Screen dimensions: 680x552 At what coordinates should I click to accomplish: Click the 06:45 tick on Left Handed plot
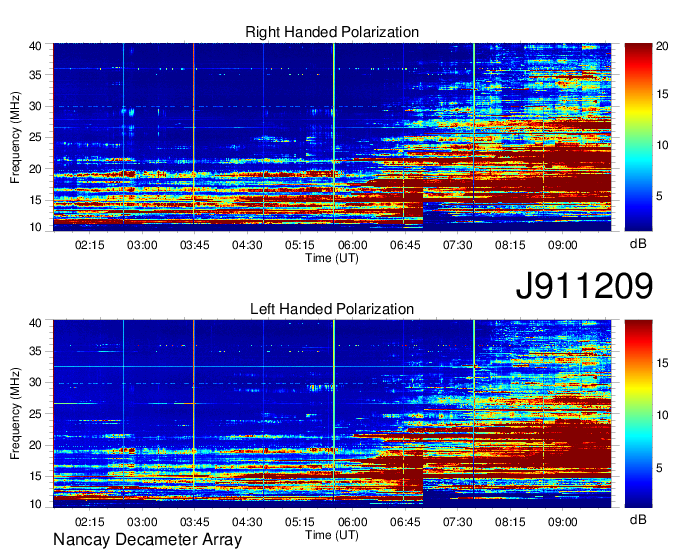pyautogui.click(x=405, y=522)
